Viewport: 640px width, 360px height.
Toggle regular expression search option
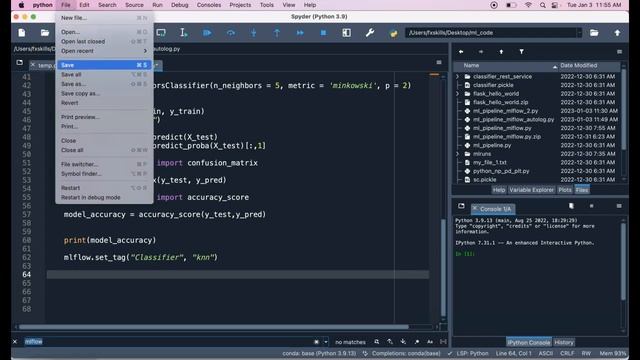(x=417, y=342)
